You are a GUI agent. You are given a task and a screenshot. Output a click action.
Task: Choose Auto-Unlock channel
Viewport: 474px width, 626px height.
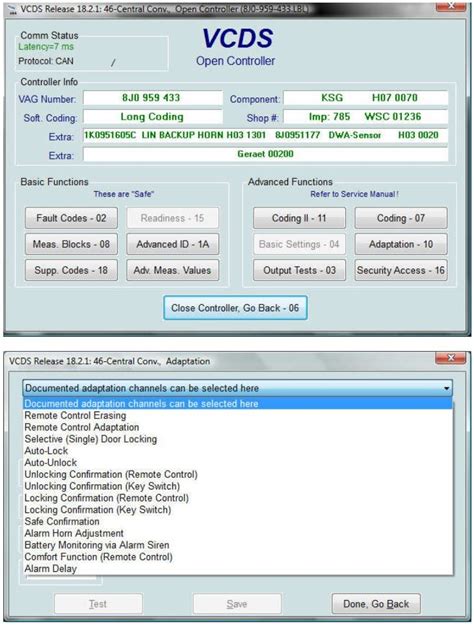pyautogui.click(x=238, y=462)
